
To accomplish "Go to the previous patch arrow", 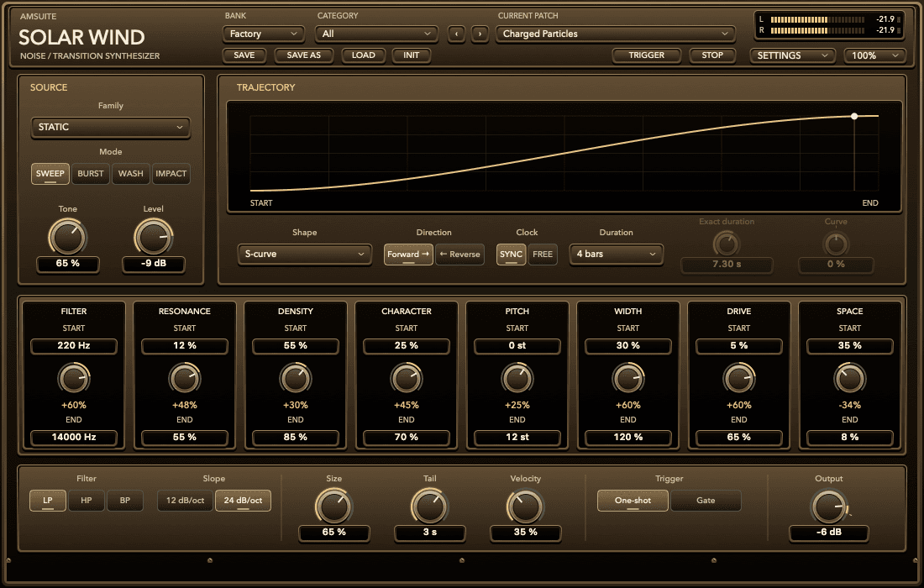I will tap(456, 34).
